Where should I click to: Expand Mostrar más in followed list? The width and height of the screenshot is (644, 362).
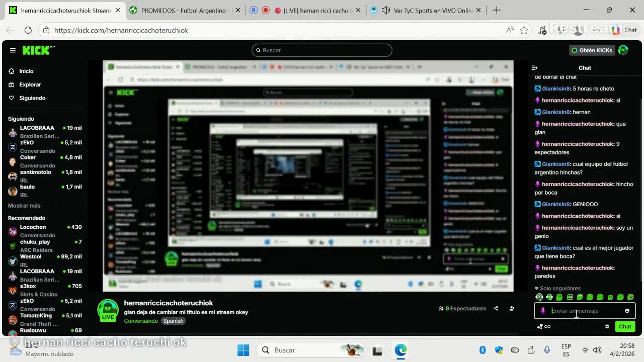click(24, 206)
